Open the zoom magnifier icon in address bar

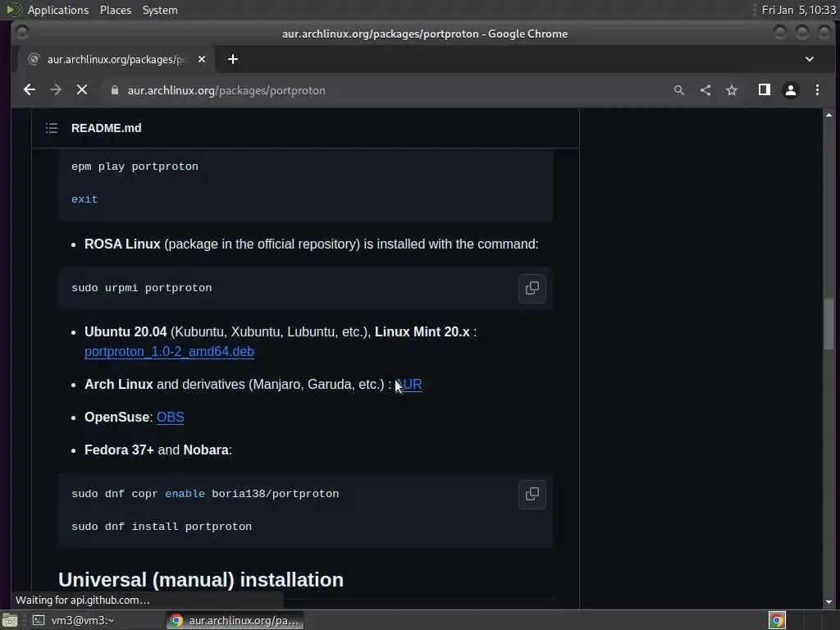coord(678,90)
